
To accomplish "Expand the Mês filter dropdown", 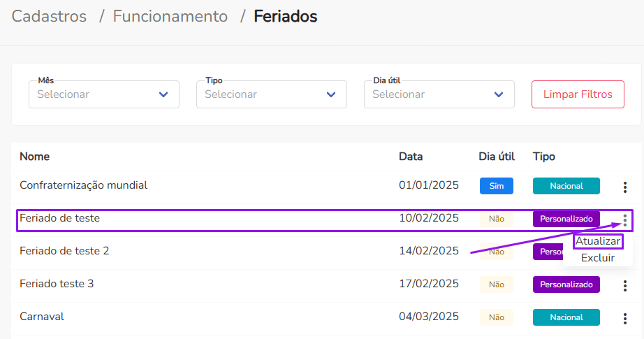I will pos(104,94).
